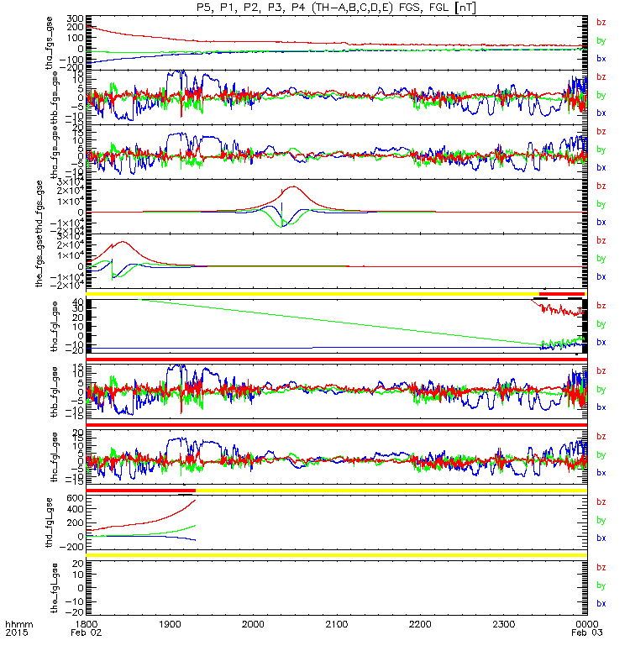Click the thc_fgs_gse y-axis label
The height and width of the screenshot is (672, 630).
pos(55,152)
